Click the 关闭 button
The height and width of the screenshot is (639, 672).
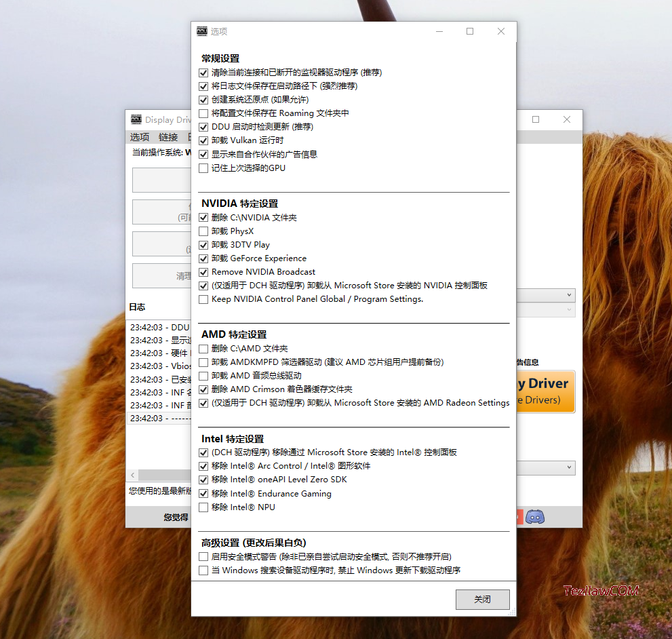point(483,599)
